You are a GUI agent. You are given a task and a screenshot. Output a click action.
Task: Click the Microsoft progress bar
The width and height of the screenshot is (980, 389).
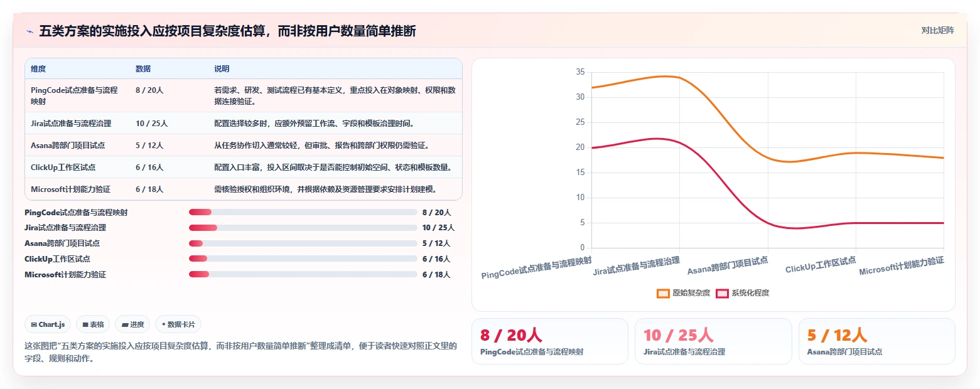[303, 274]
